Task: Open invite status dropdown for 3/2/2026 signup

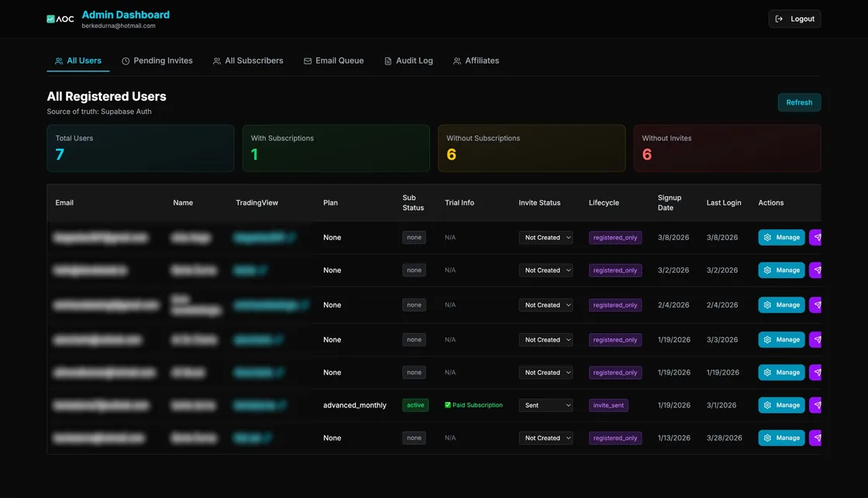Action: point(546,270)
